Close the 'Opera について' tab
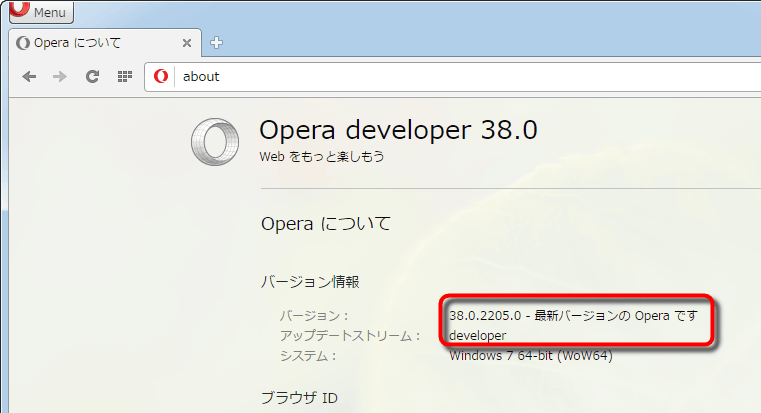The image size is (761, 413). [186, 43]
